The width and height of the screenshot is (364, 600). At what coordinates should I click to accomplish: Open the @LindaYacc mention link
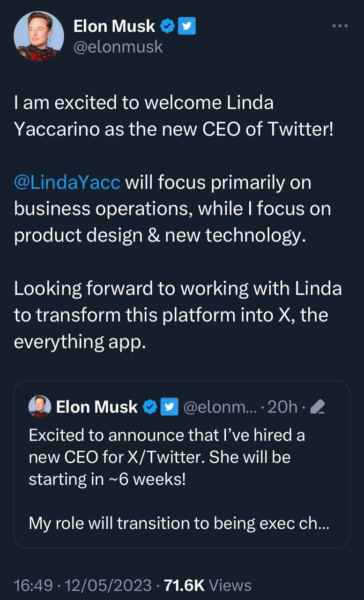(67, 182)
